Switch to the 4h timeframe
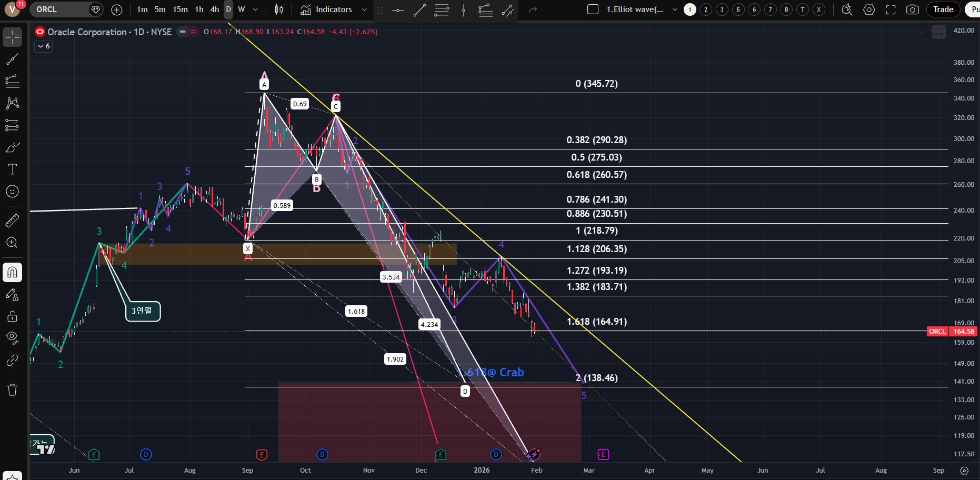 pyautogui.click(x=215, y=9)
